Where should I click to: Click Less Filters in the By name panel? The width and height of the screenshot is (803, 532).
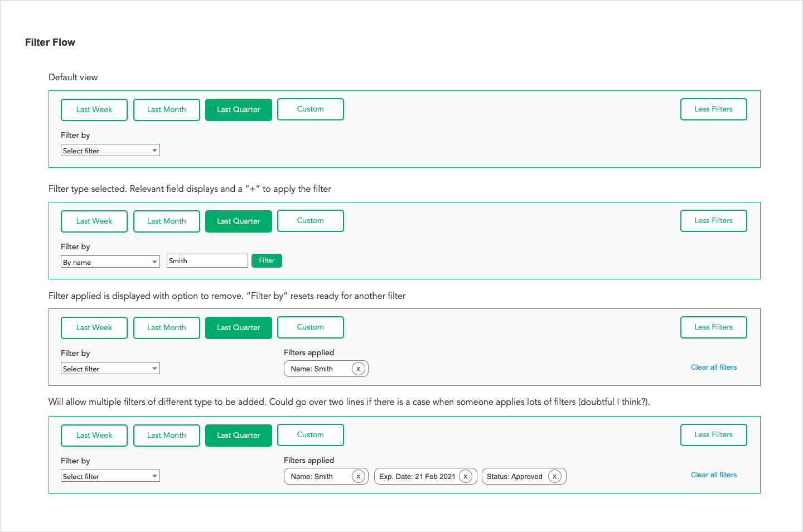pos(714,221)
